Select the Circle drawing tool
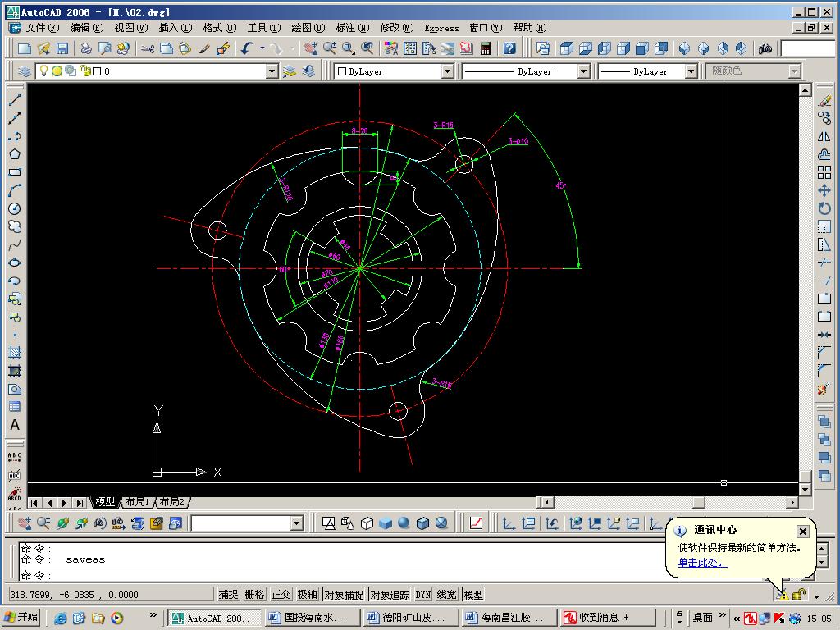 [15, 208]
